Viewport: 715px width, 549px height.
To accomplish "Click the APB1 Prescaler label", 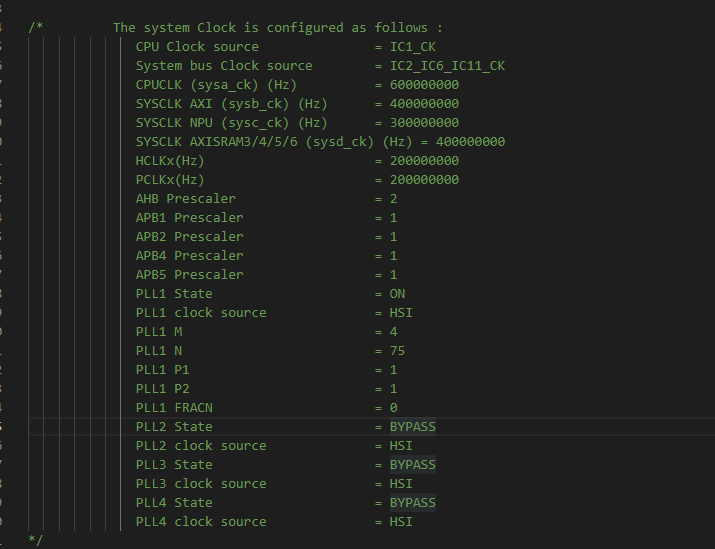I will 189,218.
